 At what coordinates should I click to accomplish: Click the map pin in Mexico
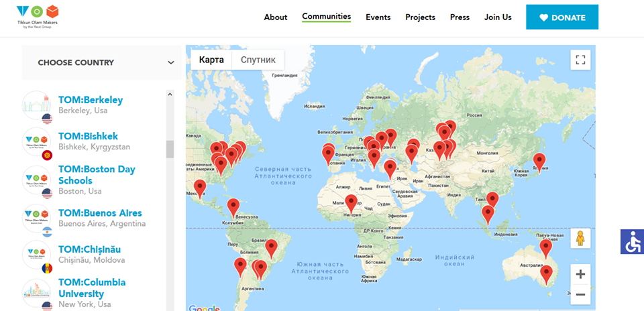pyautogui.click(x=200, y=189)
